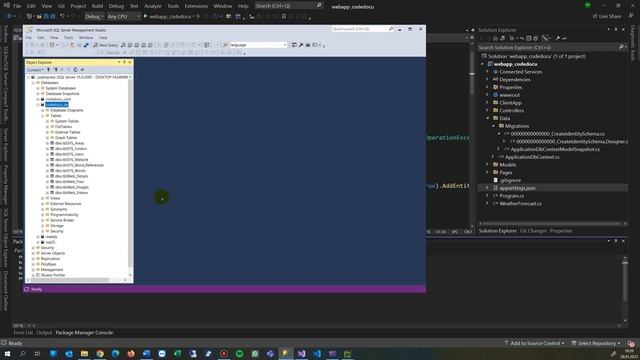Click Select Repository button
Viewport: 640px width, 360px height.
pyautogui.click(x=596, y=343)
